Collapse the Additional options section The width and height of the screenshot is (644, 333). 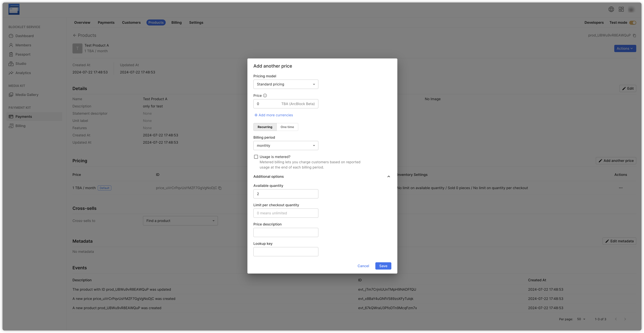(388, 176)
